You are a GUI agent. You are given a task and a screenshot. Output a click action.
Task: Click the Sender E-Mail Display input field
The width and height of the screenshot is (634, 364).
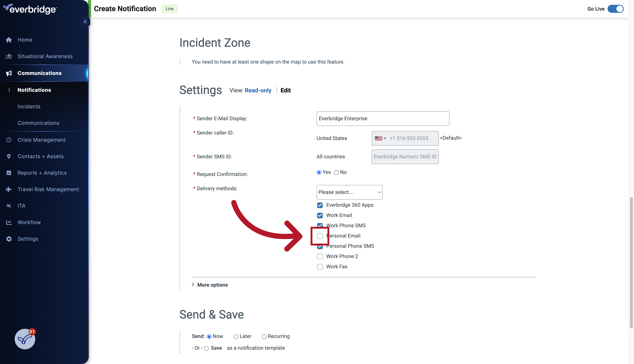(382, 119)
